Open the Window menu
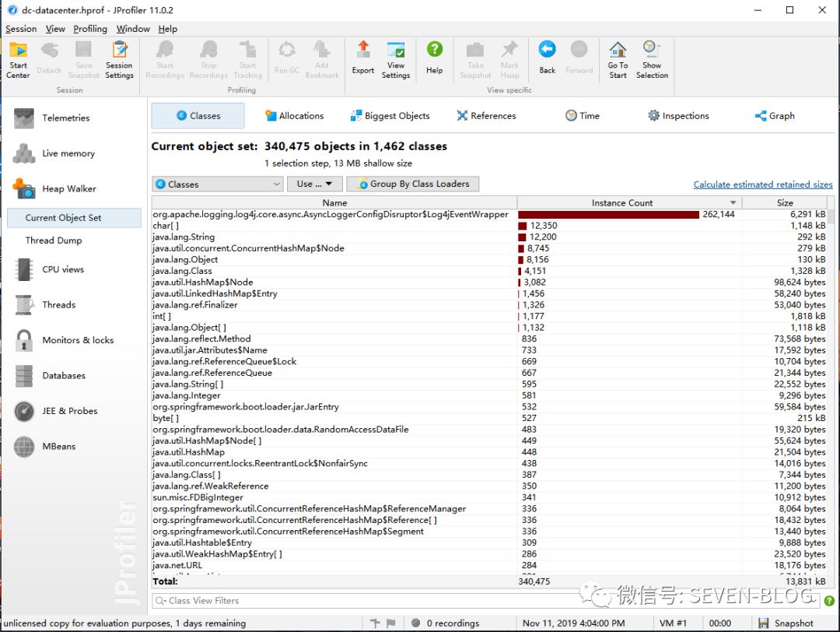 133,29
